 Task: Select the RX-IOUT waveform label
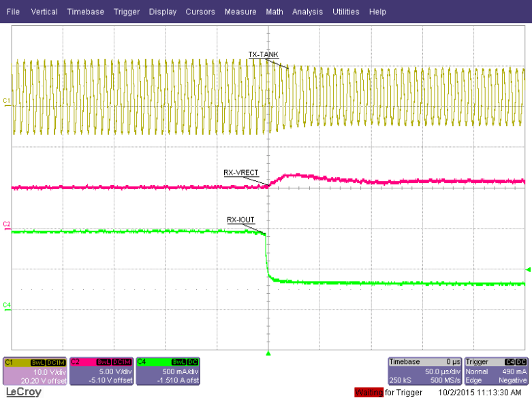point(240,220)
